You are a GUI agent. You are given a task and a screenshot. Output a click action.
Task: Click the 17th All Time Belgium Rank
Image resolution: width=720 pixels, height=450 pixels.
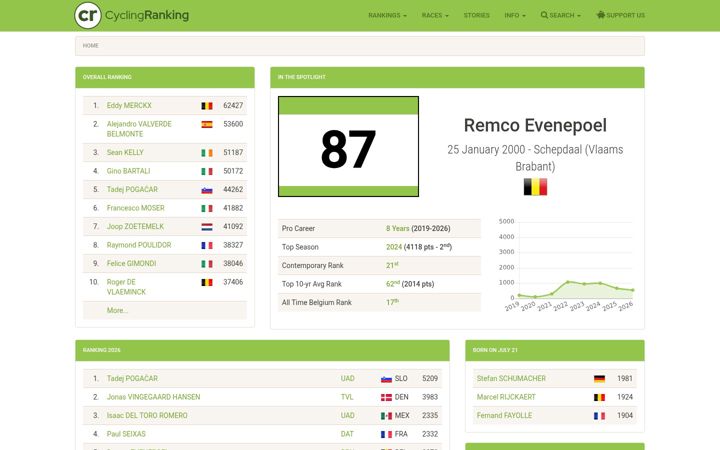coord(392,302)
